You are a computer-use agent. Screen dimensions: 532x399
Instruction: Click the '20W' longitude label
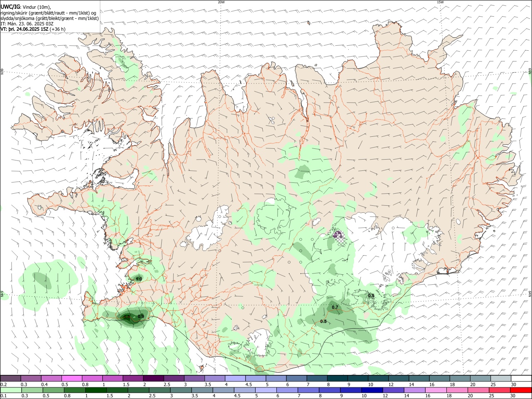coord(221,2)
